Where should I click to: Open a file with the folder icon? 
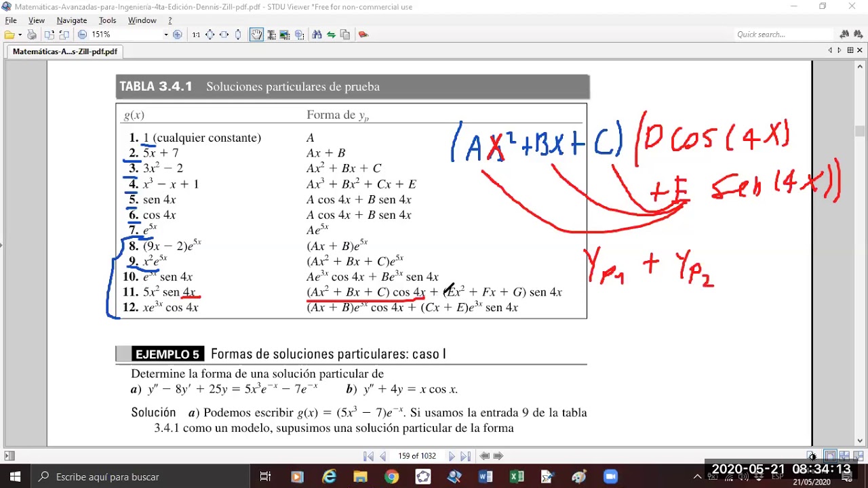coord(9,35)
